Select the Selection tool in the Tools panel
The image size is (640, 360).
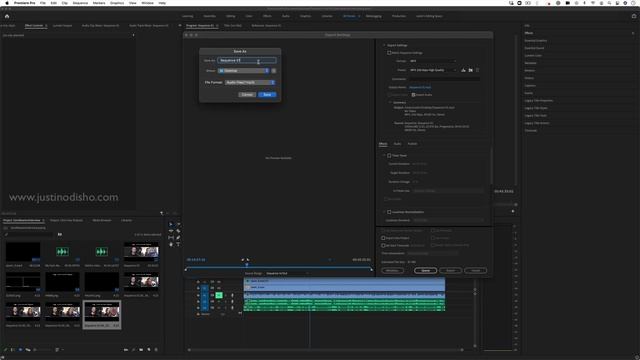(171, 224)
